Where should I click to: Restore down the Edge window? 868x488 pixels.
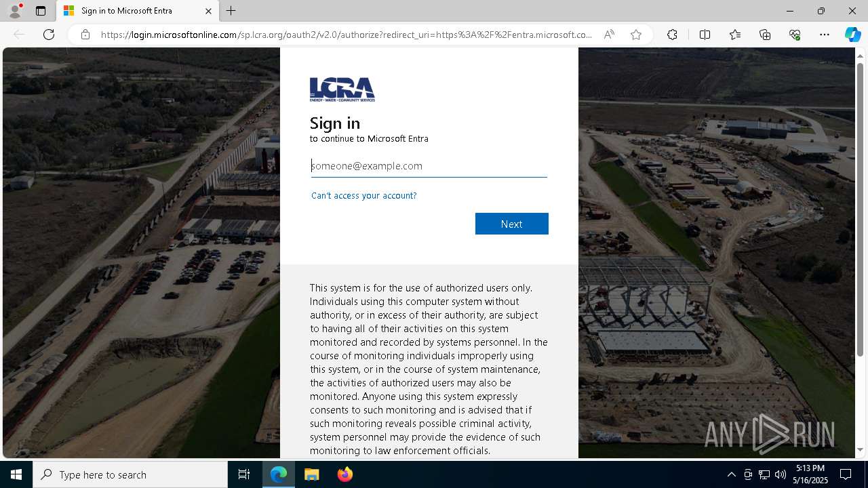(821, 11)
